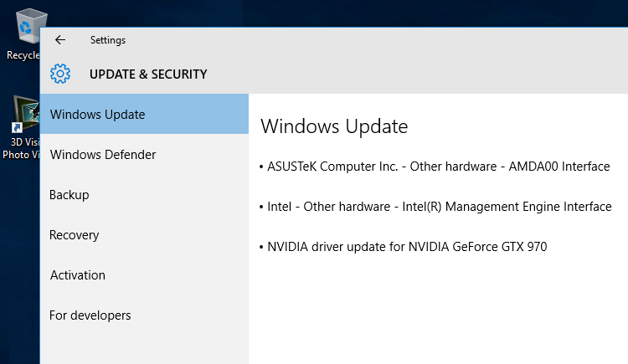
Task: Select the Recycle Bin desktop icon
Action: (25, 28)
